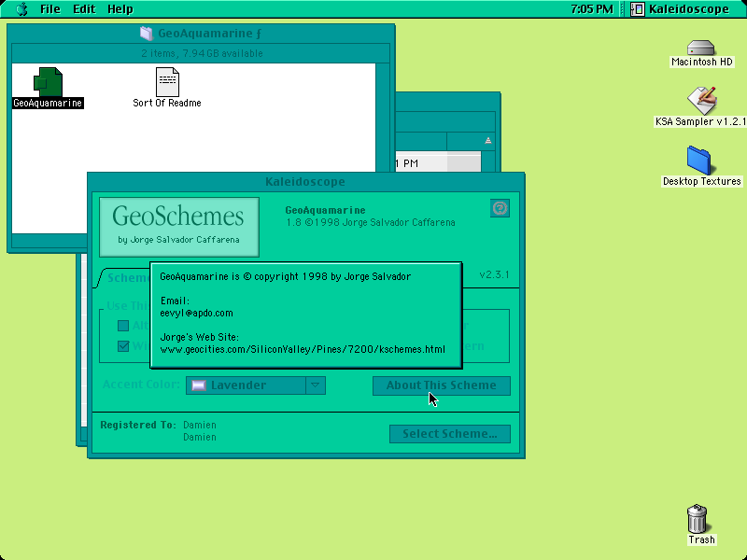The width and height of the screenshot is (747, 560).
Task: Enable the unchecked checkbox labeled 'Alt…'
Action: click(x=123, y=326)
